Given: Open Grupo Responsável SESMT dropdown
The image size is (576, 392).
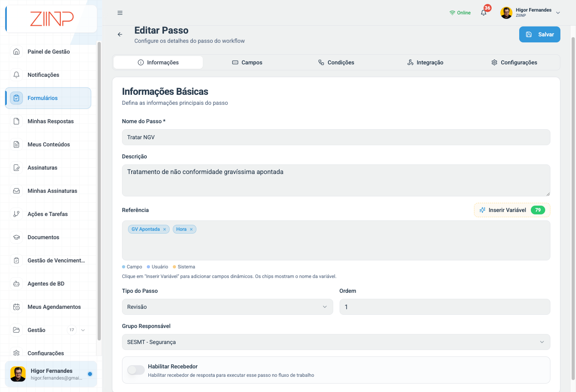Looking at the screenshot, I should (336, 342).
